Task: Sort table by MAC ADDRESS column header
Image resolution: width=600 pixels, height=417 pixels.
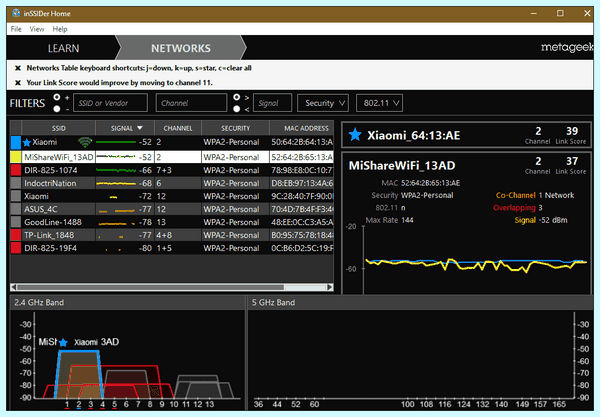Action: [x=302, y=128]
